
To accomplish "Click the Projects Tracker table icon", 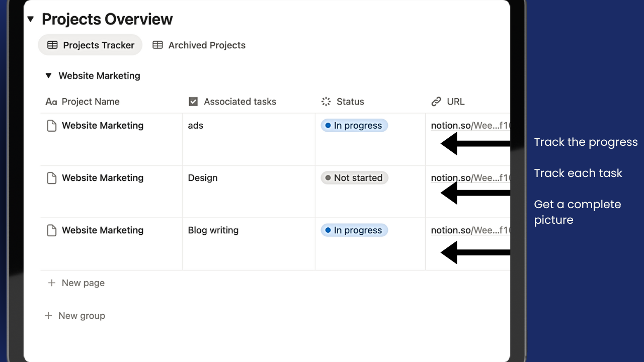I will click(52, 45).
